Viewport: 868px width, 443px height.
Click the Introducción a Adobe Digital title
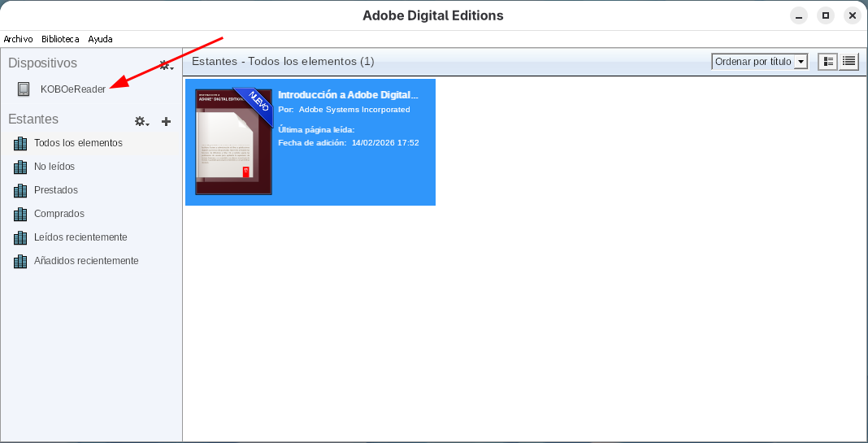pyautogui.click(x=348, y=95)
